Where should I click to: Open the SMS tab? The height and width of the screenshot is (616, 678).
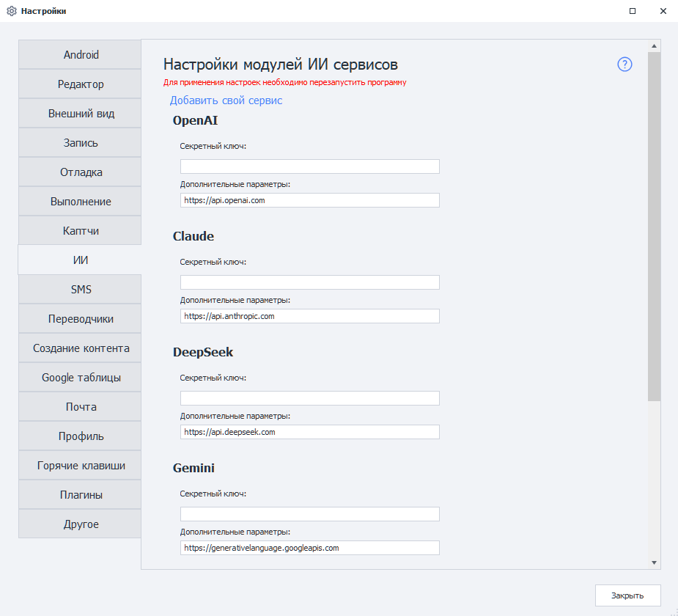(80, 290)
